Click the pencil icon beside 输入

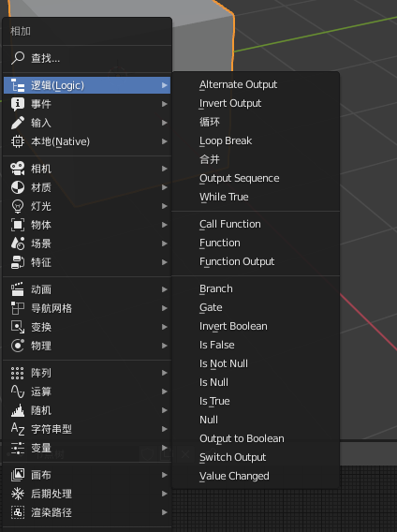[18, 123]
